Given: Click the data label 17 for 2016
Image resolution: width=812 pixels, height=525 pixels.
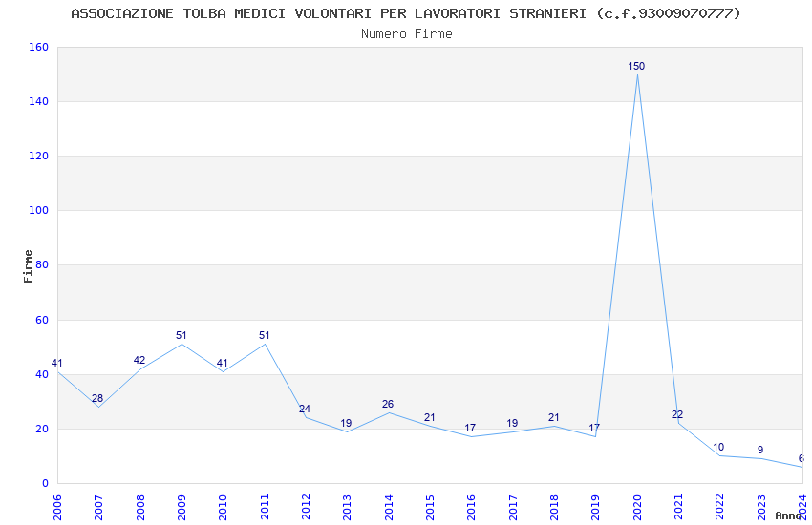Looking at the screenshot, I should (x=470, y=429).
